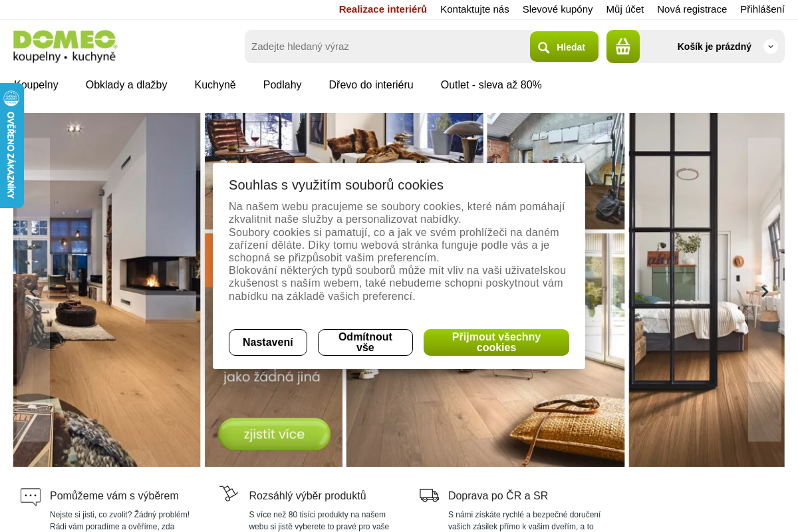Show next banner slide with right arrow
Viewport: 798px width, 532px height.
point(765,291)
